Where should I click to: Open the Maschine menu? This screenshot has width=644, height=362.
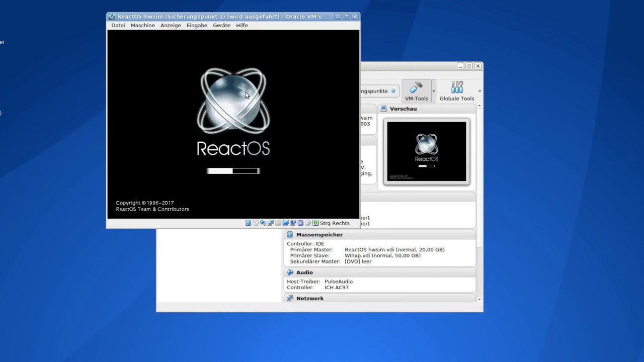point(143,25)
